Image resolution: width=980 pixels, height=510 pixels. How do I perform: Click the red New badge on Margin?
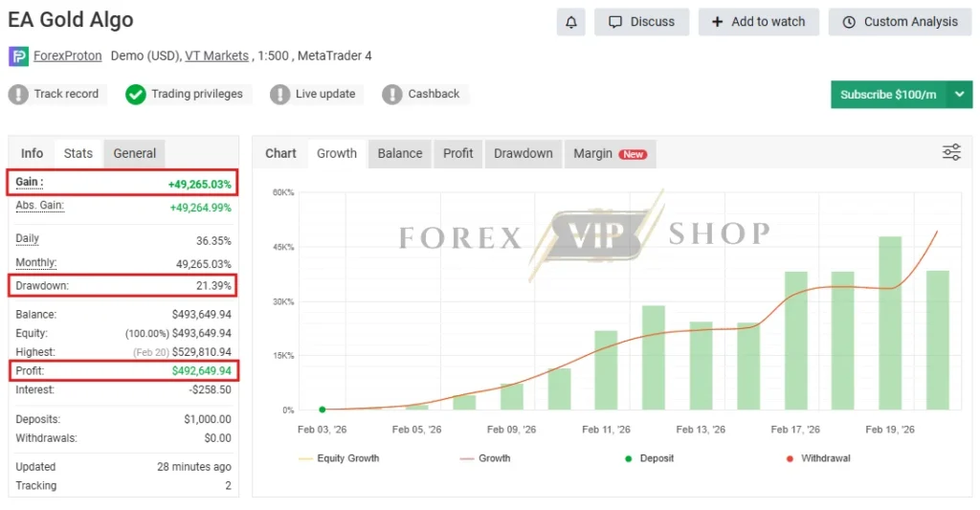[x=634, y=154]
